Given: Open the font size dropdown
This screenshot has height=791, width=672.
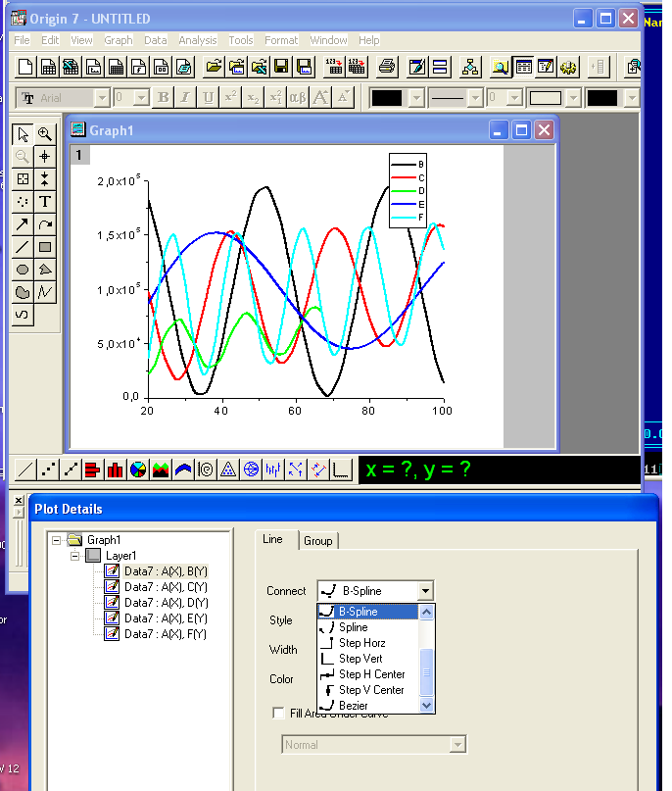Looking at the screenshot, I should [x=141, y=97].
